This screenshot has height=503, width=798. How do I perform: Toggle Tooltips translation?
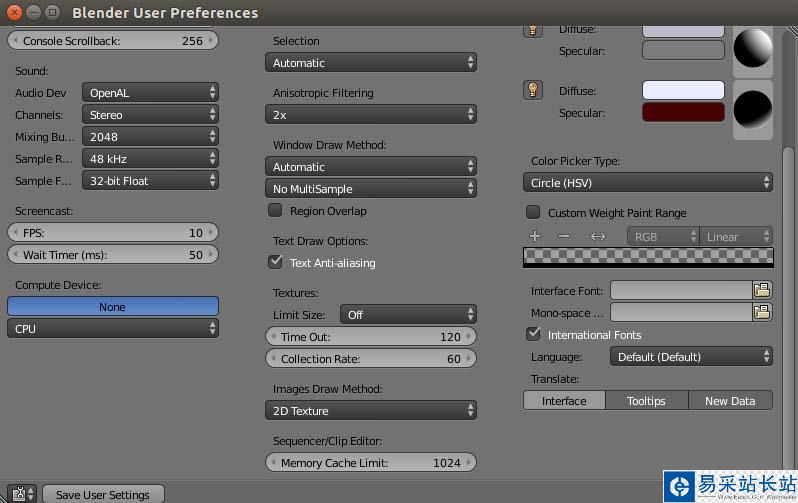[x=647, y=401]
